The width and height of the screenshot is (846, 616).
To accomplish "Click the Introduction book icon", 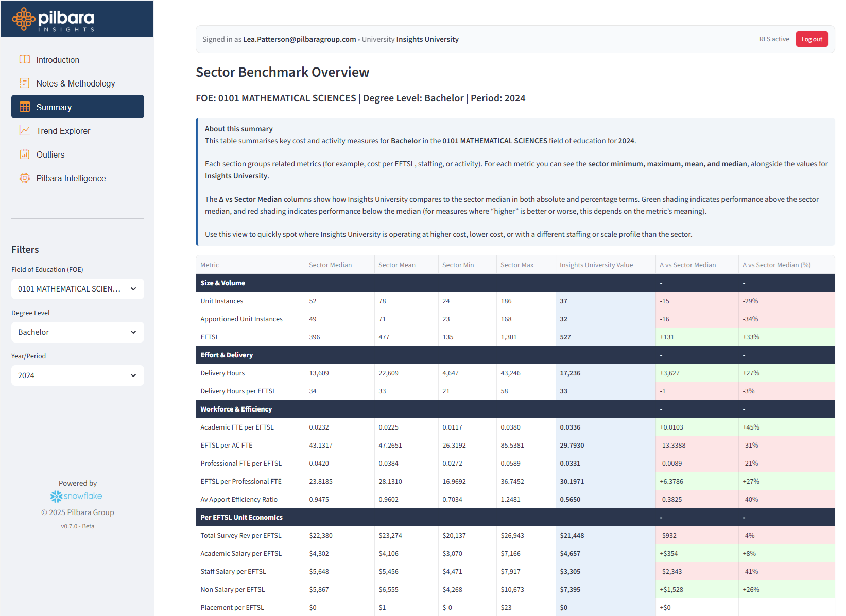I will tap(24, 59).
